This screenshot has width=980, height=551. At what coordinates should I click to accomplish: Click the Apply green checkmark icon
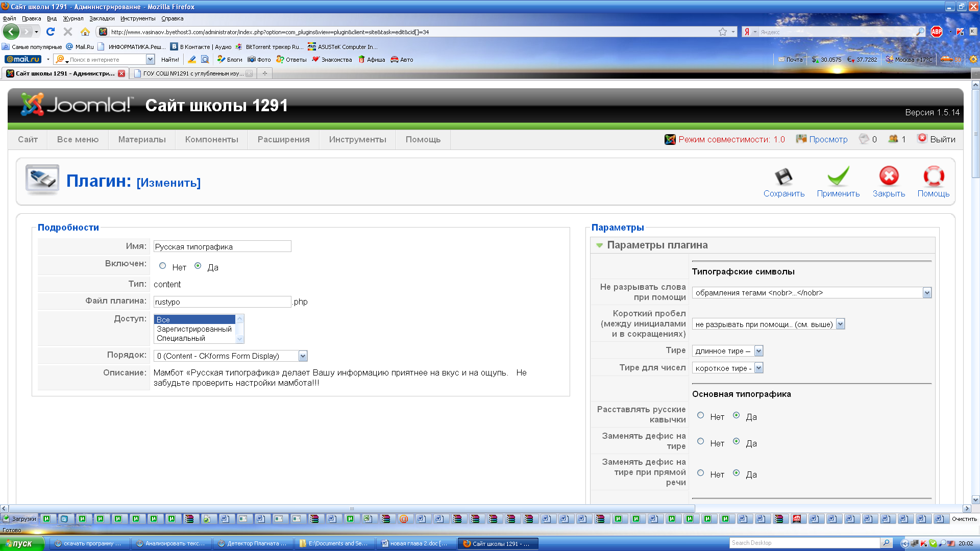click(x=838, y=177)
